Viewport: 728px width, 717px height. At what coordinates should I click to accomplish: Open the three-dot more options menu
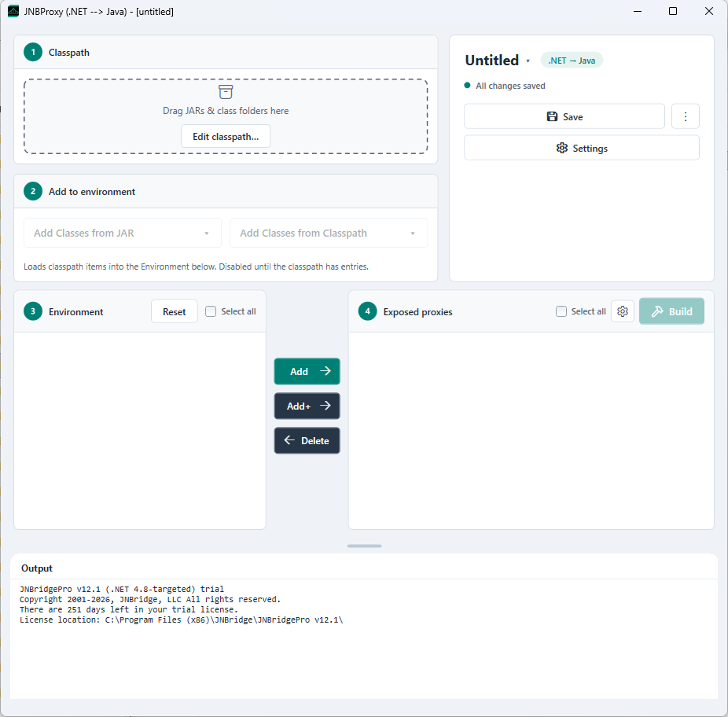point(686,116)
